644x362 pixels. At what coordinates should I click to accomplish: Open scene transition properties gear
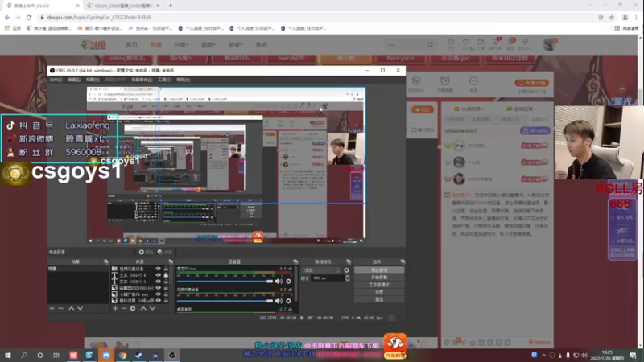(x=346, y=270)
